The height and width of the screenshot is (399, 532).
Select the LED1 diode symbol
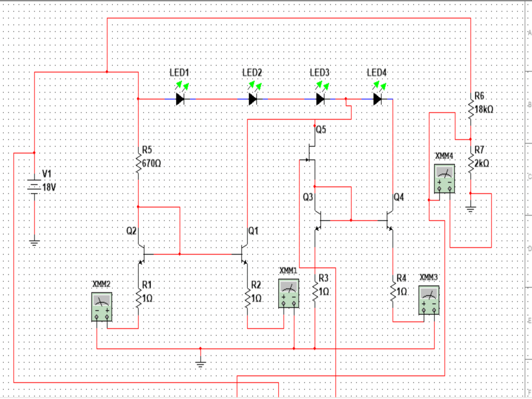(x=179, y=98)
